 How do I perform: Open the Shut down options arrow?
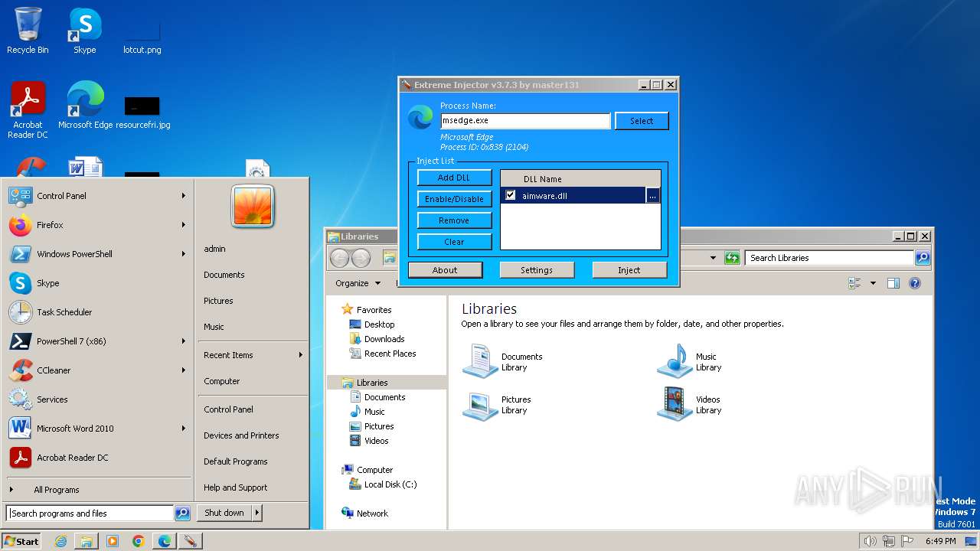(x=257, y=514)
